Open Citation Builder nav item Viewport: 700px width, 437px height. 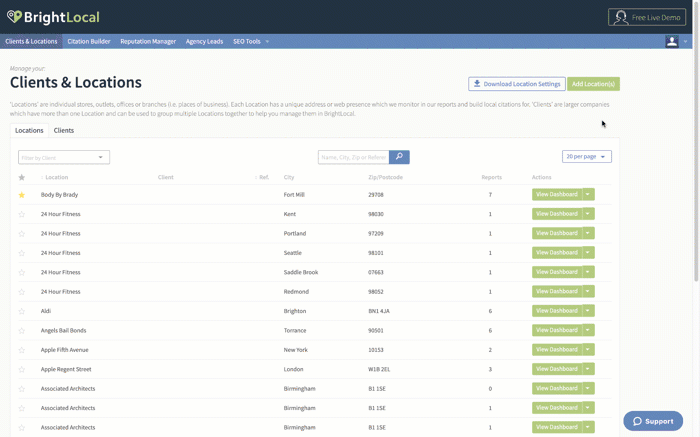[89, 42]
